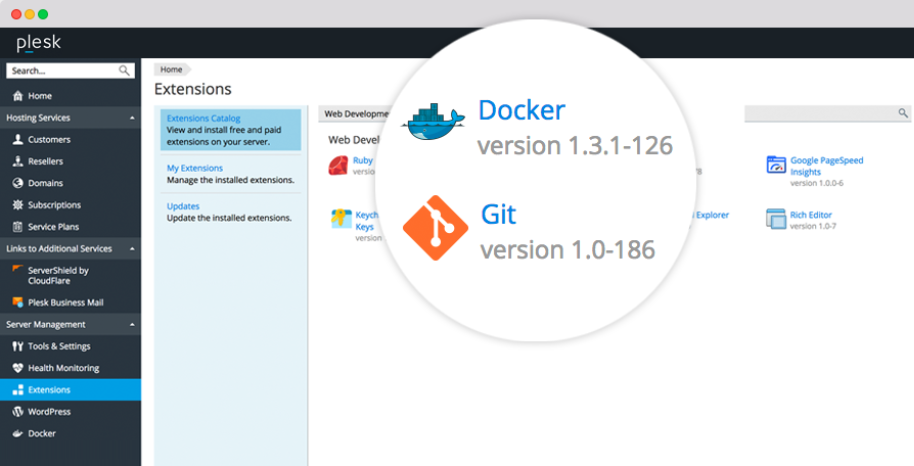Focus the extensions catalog search field

click(x=827, y=114)
